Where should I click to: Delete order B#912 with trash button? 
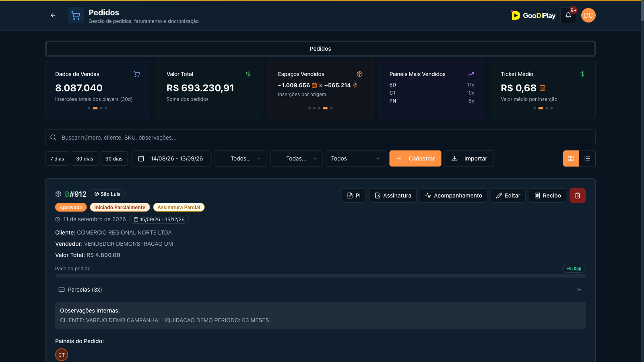[x=577, y=195]
